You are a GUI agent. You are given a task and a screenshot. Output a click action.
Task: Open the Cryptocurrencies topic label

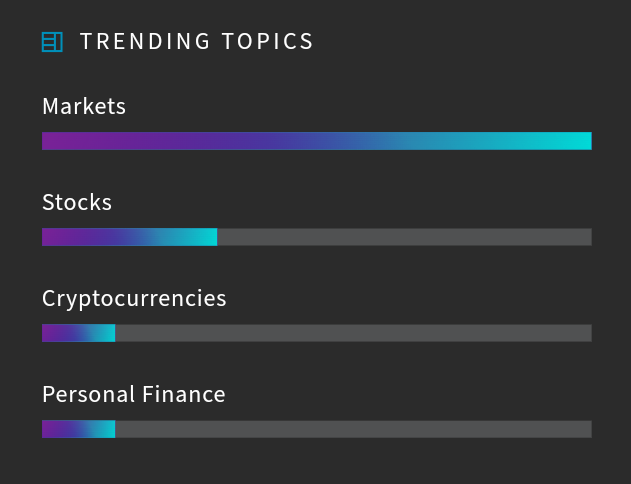(x=134, y=299)
